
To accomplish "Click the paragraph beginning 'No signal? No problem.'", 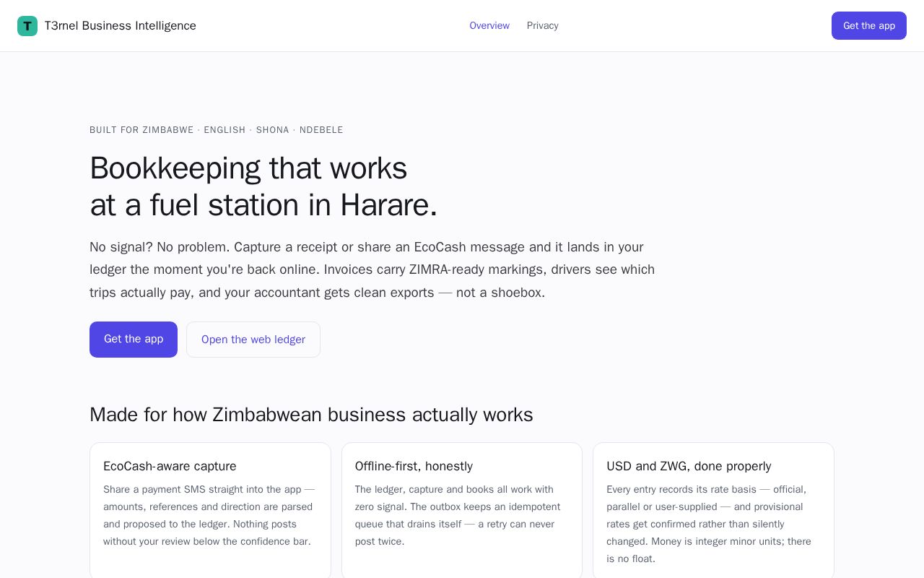I will pos(372,269).
